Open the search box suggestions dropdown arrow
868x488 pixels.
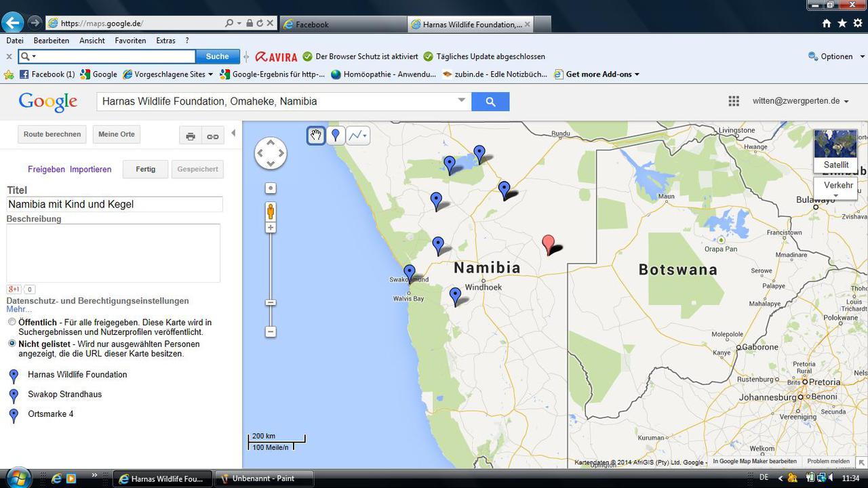coord(461,100)
